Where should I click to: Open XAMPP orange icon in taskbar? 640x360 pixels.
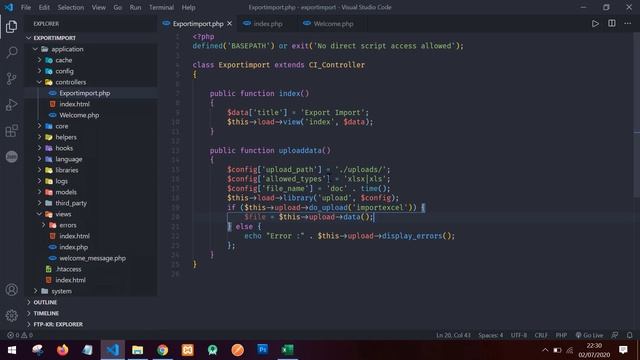(x=187, y=350)
